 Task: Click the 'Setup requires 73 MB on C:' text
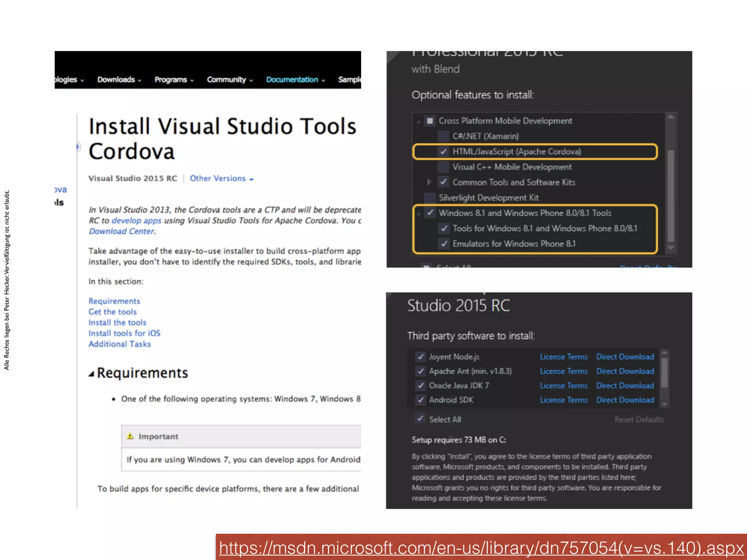(x=459, y=440)
